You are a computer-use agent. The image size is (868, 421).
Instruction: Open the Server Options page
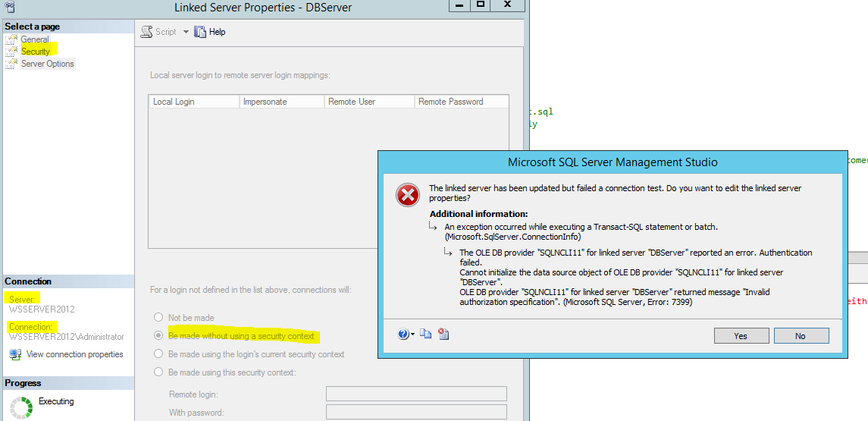(x=48, y=64)
